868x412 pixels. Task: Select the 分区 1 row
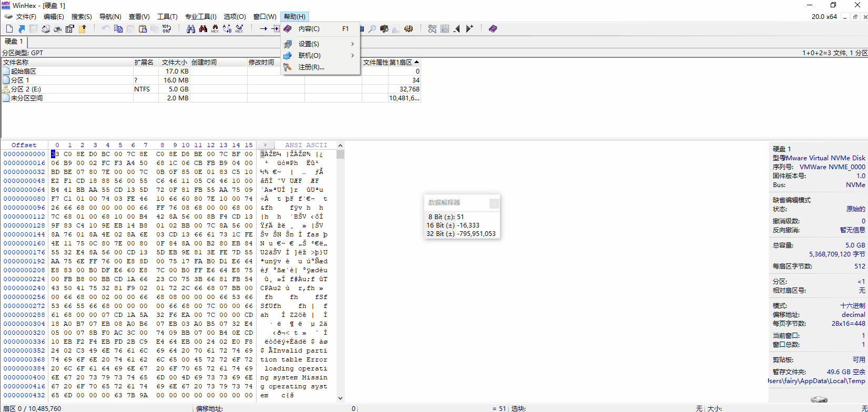(211, 80)
